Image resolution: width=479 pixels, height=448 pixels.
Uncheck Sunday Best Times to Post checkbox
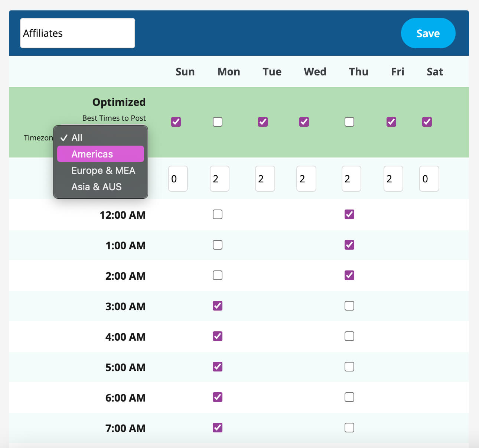176,122
